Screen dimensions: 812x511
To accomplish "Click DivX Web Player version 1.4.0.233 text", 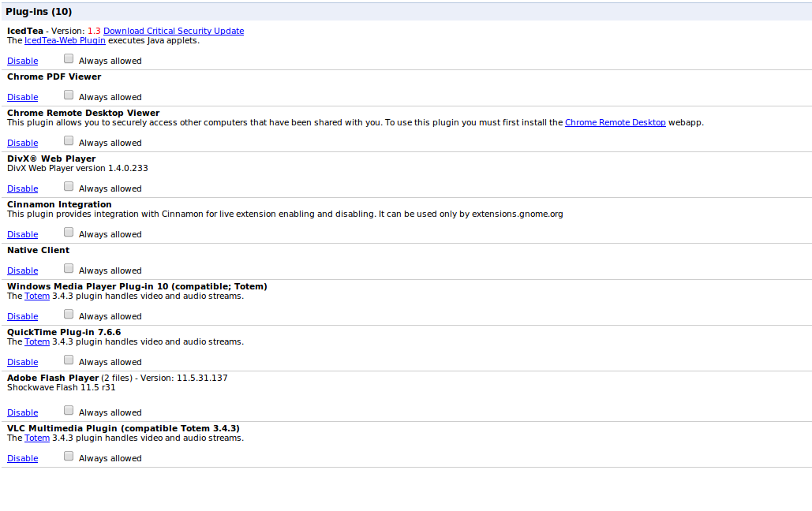I will tap(77, 168).
